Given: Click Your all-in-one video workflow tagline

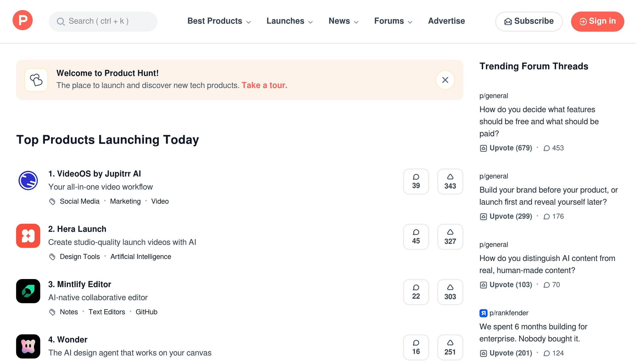Looking at the screenshot, I should (100, 187).
